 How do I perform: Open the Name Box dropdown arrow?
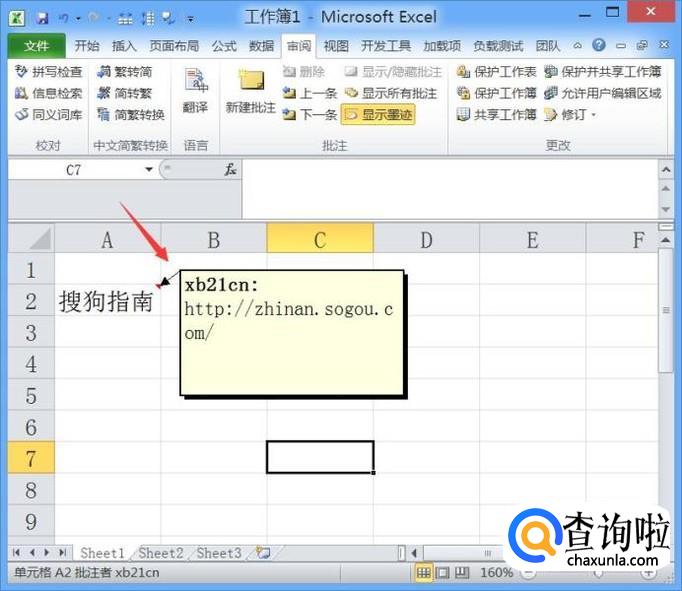click(149, 170)
